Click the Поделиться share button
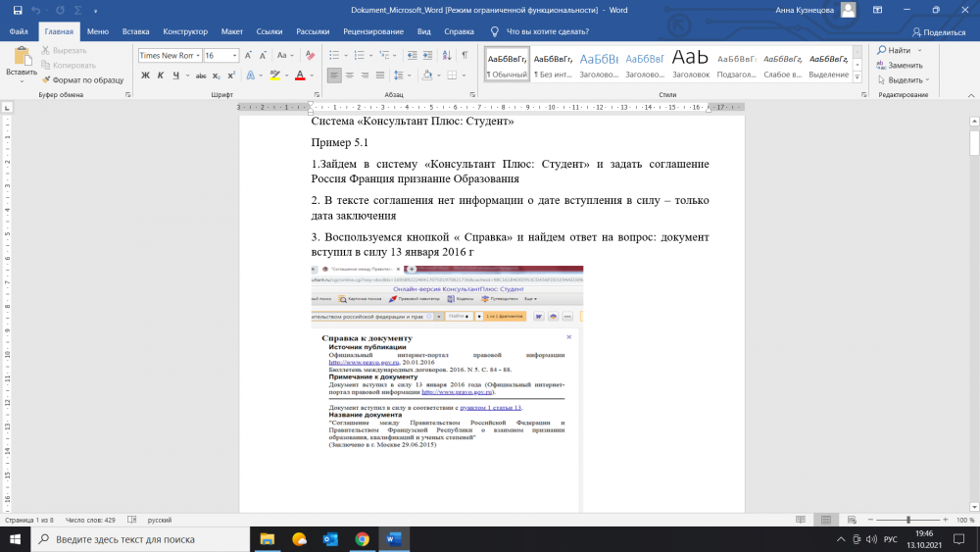980x552 pixels. pos(938,31)
